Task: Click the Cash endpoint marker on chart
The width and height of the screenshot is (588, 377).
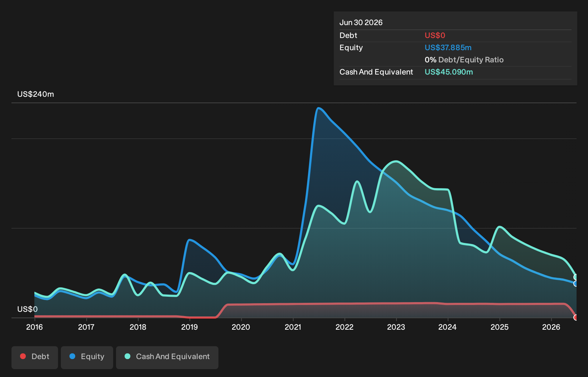Action: click(x=576, y=277)
